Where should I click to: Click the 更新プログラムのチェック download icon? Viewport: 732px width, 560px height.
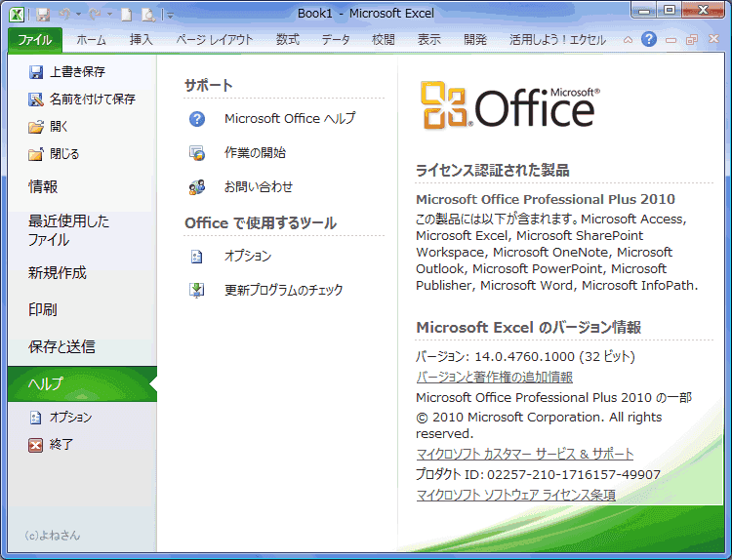[x=197, y=291]
